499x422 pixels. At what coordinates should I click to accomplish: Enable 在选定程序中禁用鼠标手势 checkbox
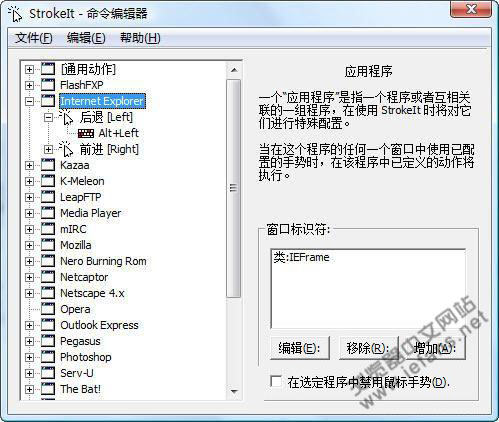276,382
